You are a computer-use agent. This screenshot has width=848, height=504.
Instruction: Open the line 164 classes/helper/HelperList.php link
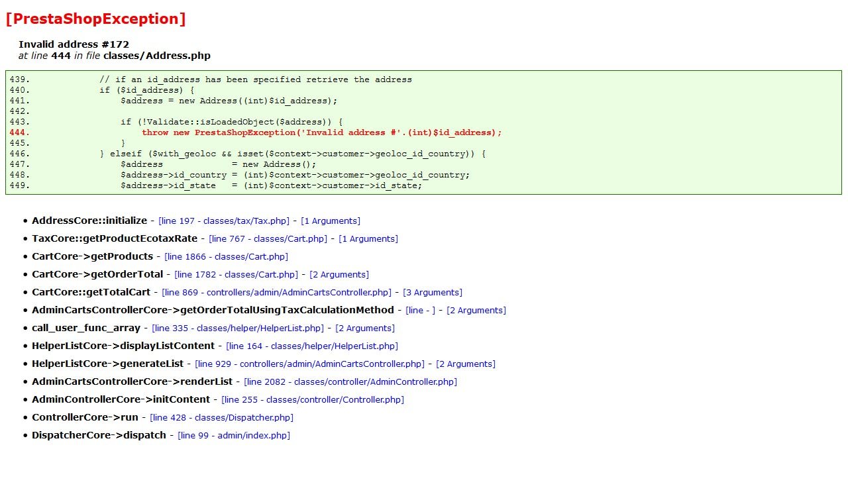click(x=312, y=346)
